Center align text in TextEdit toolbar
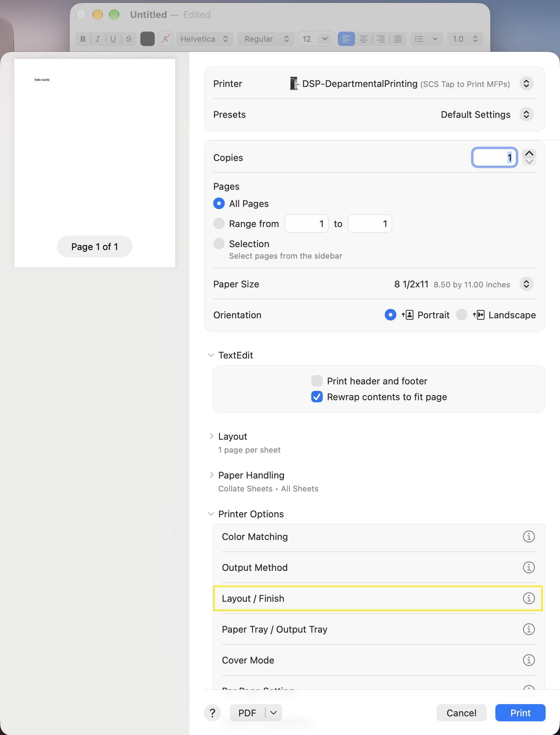The width and height of the screenshot is (560, 735). [363, 39]
